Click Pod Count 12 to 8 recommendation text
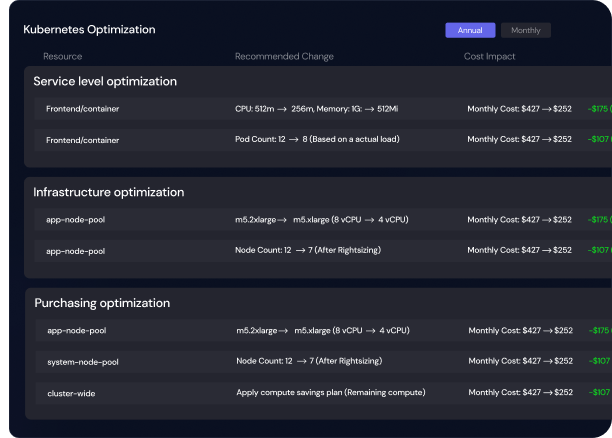Screen dimensions: 612x438 [317, 139]
